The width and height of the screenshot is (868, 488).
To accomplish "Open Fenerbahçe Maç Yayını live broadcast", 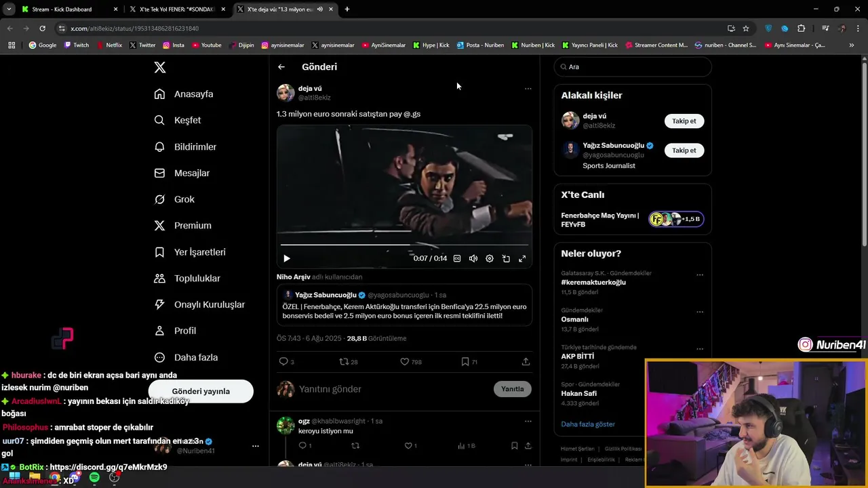I will tap(632, 220).
